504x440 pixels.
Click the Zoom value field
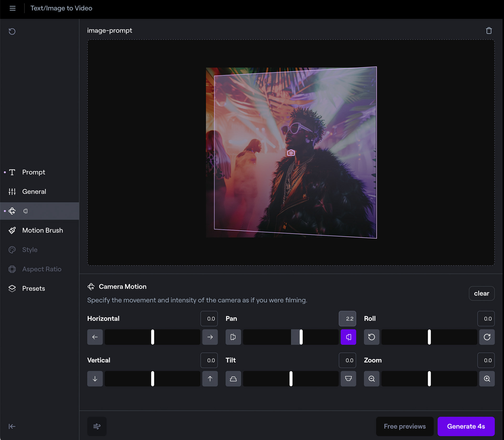(x=486, y=360)
